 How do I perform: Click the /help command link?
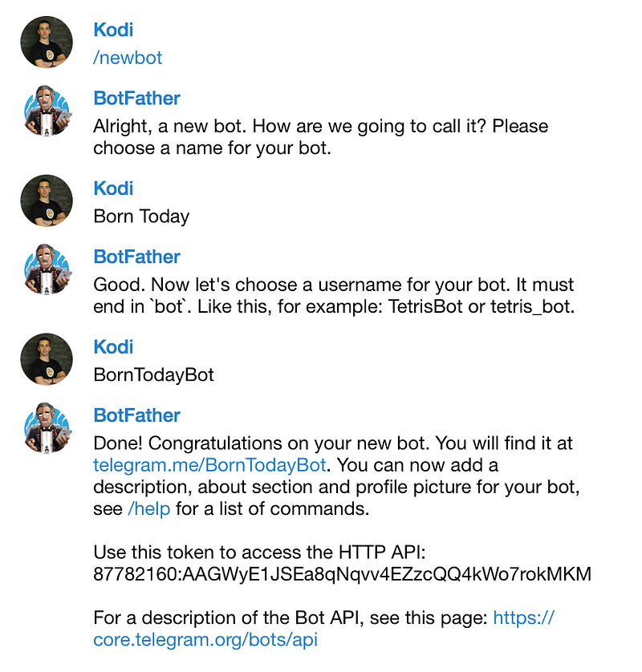pos(149,508)
